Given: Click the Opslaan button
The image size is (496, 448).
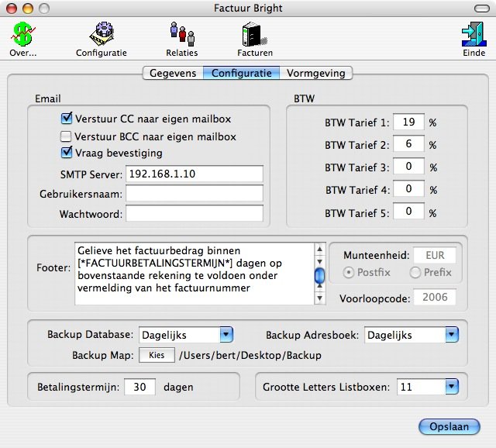Looking at the screenshot, I should pyautogui.click(x=449, y=426).
